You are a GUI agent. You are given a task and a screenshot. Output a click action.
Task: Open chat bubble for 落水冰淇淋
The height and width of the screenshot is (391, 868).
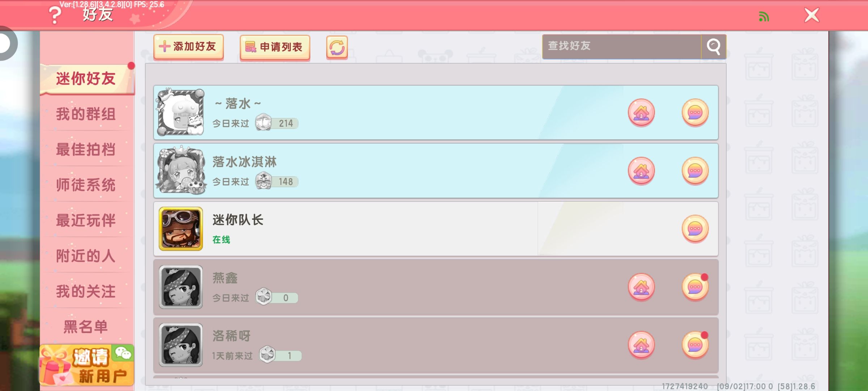695,171
